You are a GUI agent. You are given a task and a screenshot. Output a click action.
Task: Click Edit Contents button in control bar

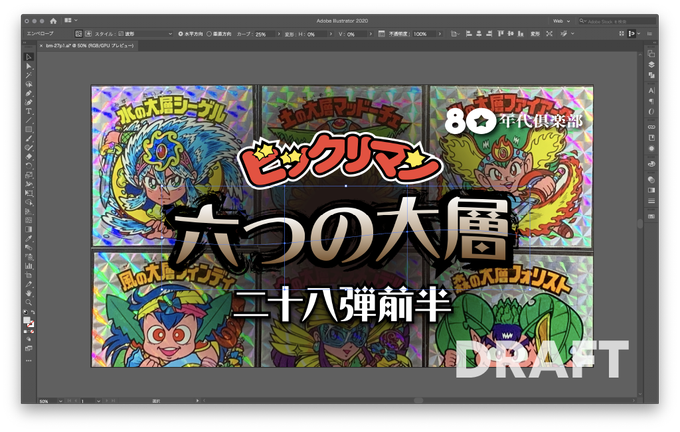point(88,33)
